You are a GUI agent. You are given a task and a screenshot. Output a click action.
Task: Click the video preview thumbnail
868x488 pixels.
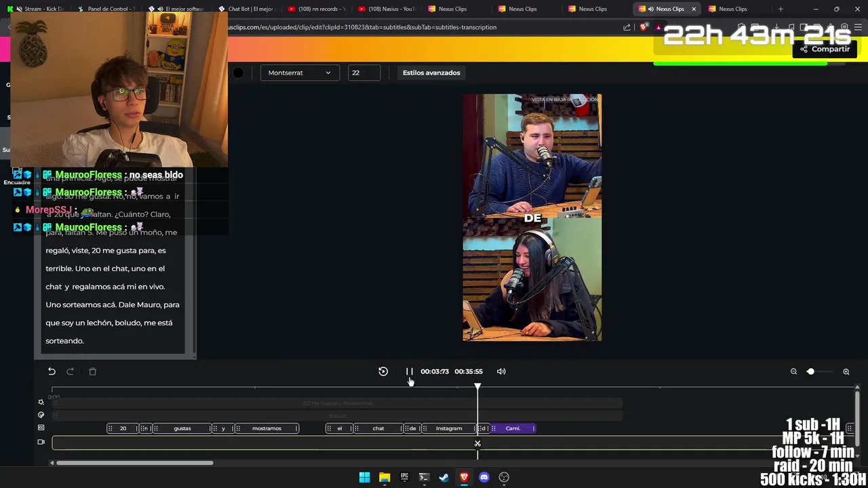pos(532,218)
